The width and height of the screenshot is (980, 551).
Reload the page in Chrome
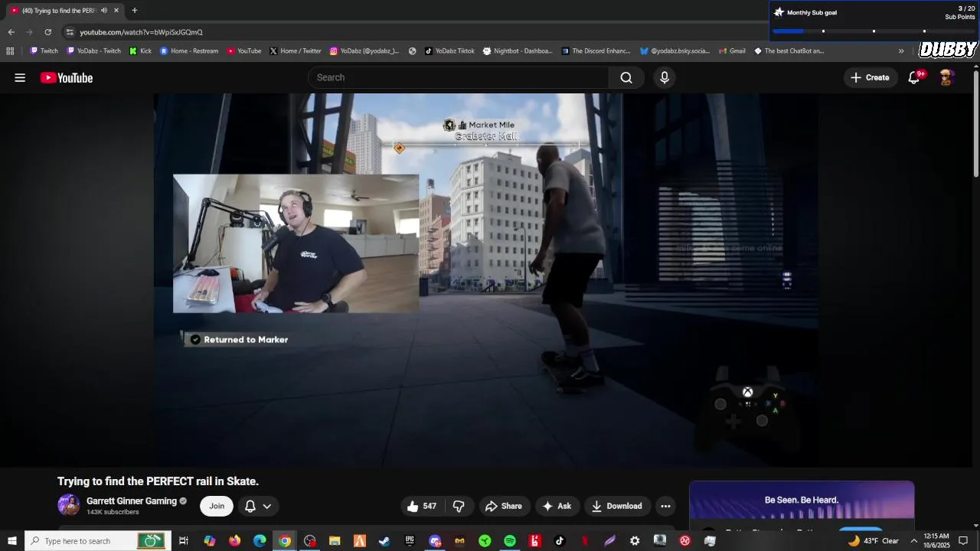pyautogui.click(x=47, y=32)
